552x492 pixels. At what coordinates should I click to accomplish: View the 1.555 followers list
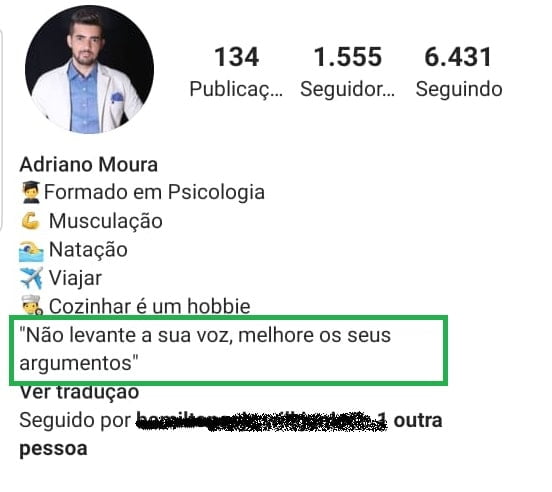click(347, 57)
